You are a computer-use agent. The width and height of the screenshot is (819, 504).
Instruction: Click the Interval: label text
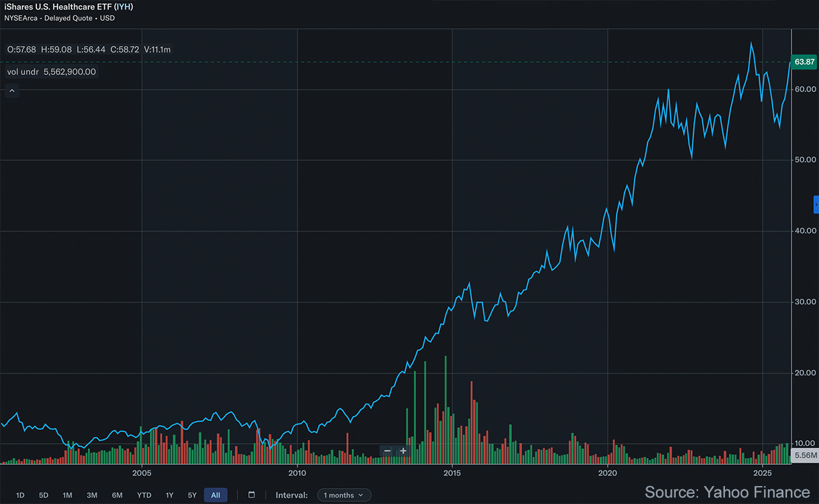tap(292, 495)
